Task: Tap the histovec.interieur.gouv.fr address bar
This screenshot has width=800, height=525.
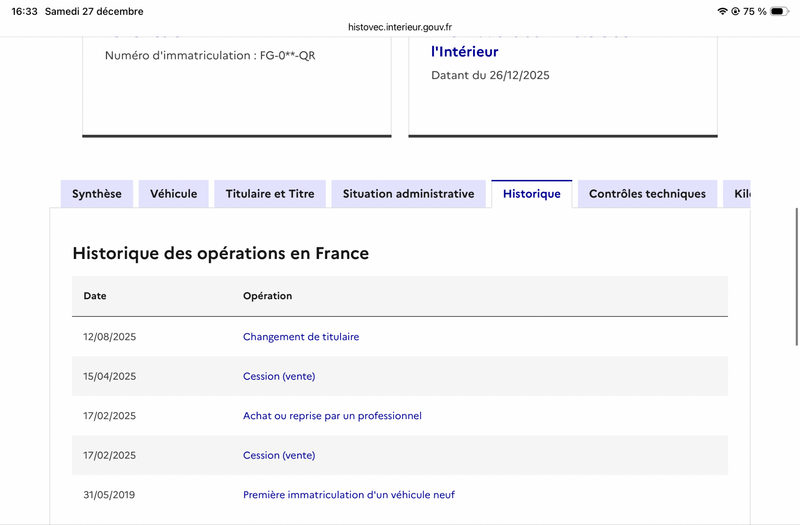Action: 400,28
